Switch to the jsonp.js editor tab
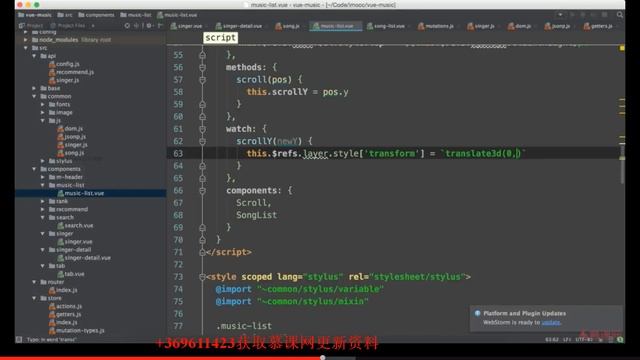 click(558, 26)
